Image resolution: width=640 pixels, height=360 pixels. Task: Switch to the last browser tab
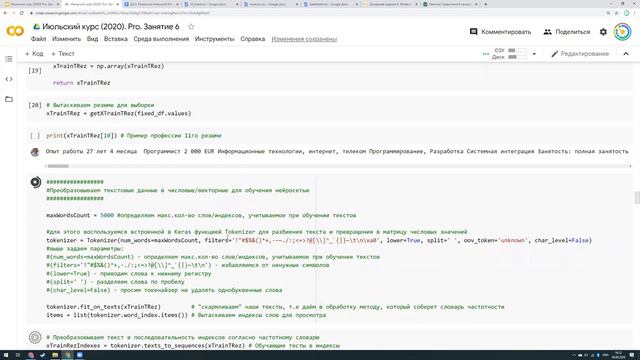tap(451, 4)
